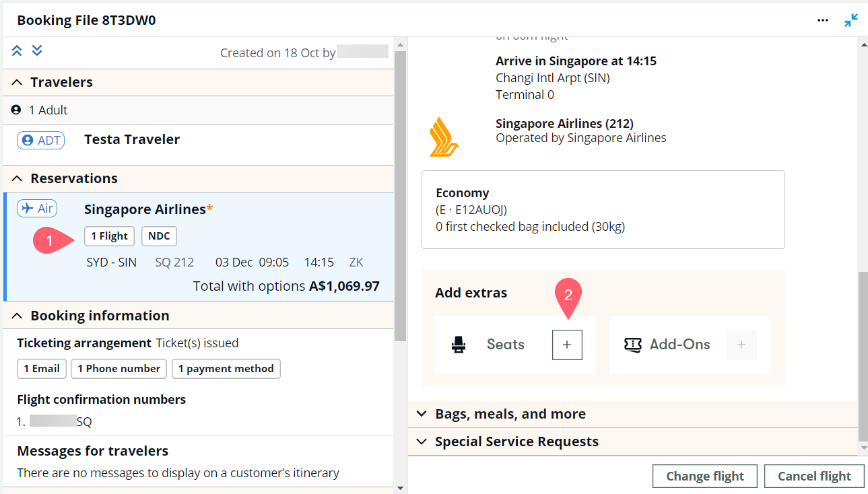Click the collapse window arrows icon
Viewport: 868px width, 494px height.
(x=851, y=20)
